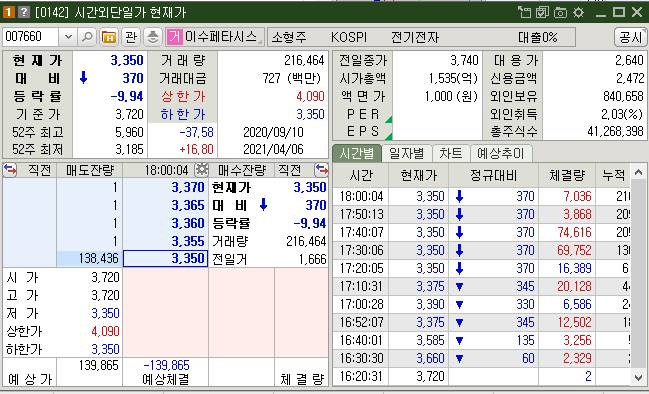The width and height of the screenshot is (649, 394).
Task: Select ask price 3,365 in order book
Action: pos(166,205)
